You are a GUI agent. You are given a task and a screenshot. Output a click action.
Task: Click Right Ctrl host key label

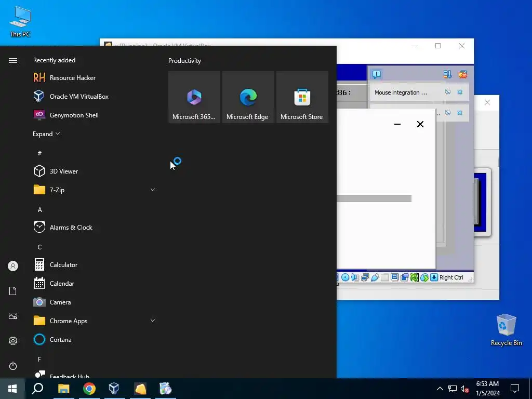[451, 277]
